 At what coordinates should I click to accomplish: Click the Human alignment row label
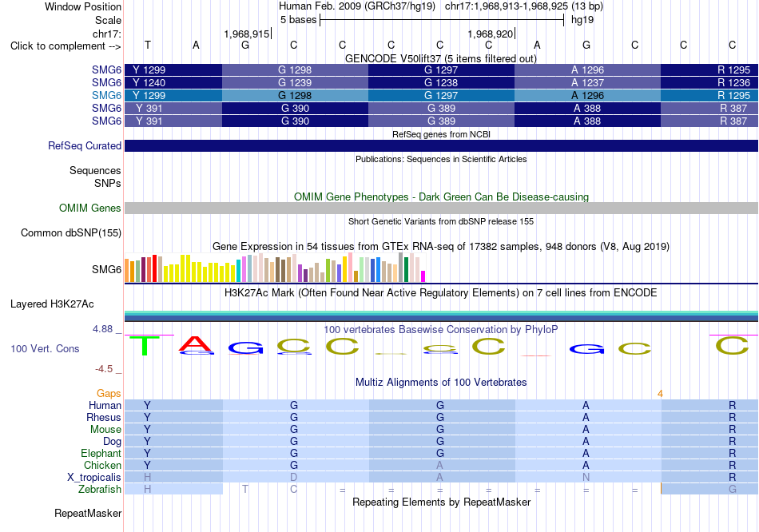point(105,406)
